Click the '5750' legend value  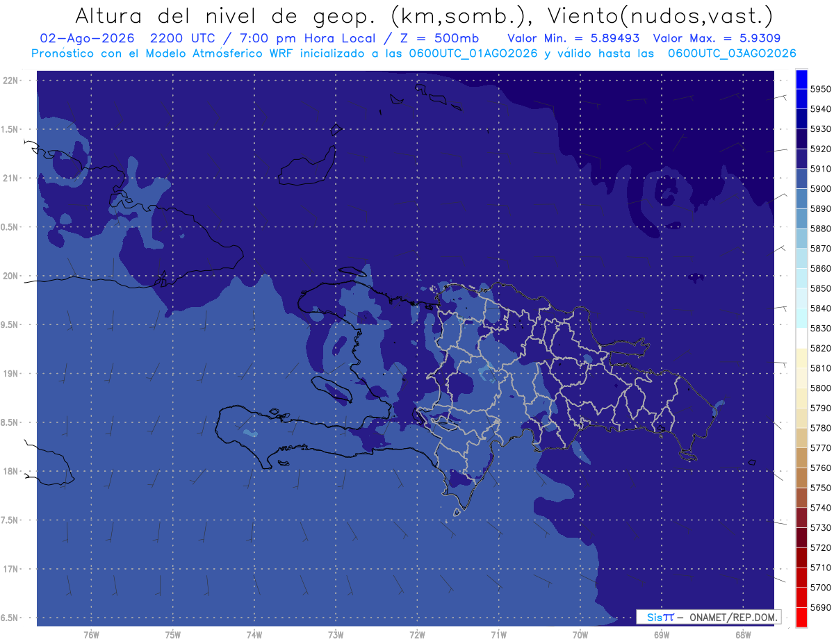click(820, 488)
